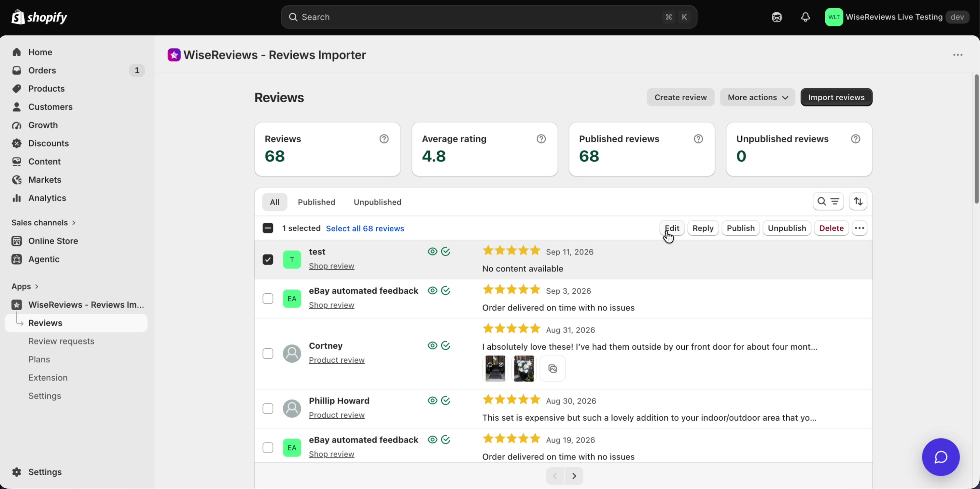Open the help icon on the Reviews card

pyautogui.click(x=384, y=139)
